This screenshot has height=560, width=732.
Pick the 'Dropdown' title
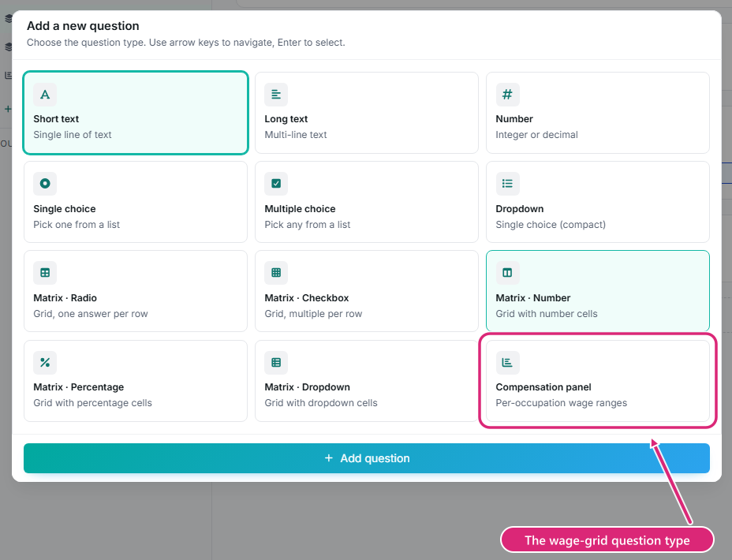click(520, 208)
